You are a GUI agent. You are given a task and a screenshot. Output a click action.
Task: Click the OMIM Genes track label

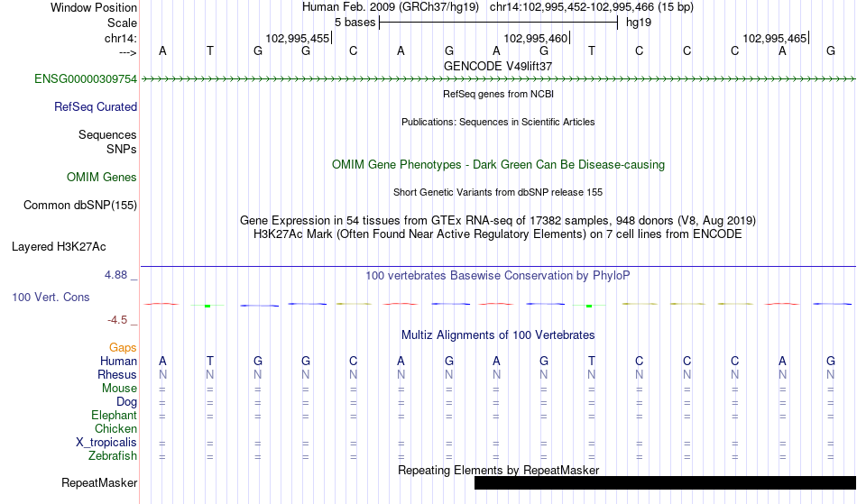point(101,178)
